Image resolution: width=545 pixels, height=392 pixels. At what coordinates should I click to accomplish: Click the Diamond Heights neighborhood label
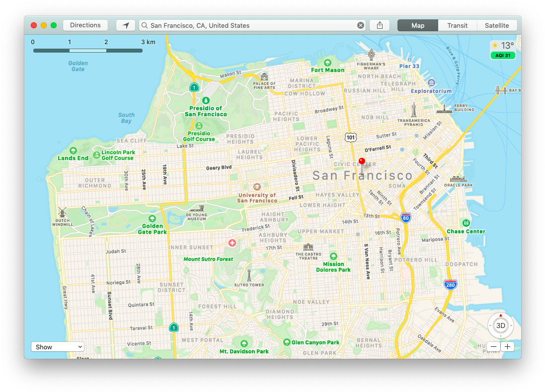pos(280,314)
